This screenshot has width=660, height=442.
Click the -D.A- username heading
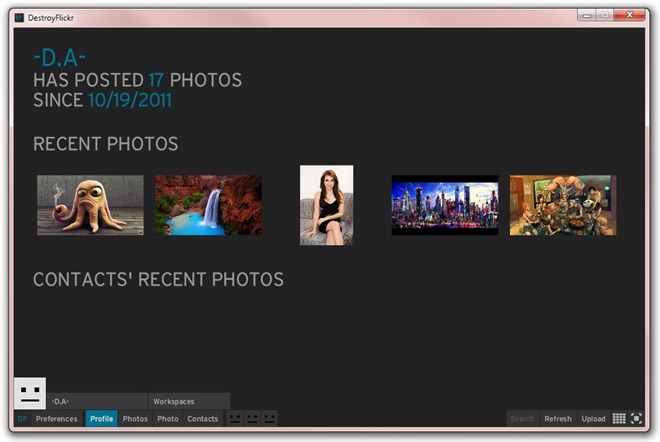point(59,58)
